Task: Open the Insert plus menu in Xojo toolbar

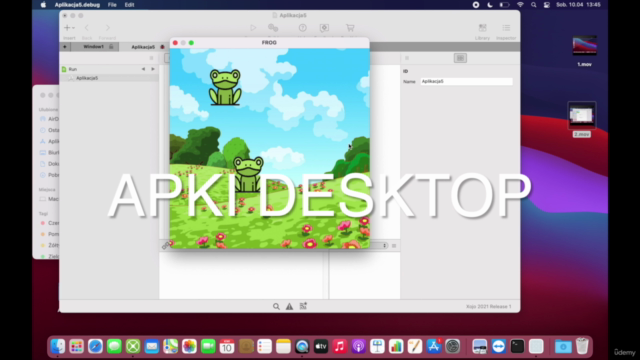Action: coord(69,28)
